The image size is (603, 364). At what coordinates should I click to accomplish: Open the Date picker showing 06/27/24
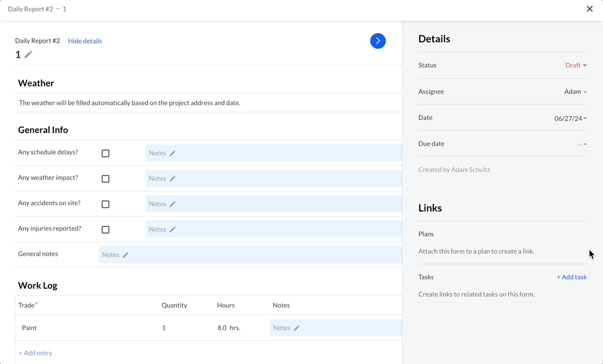(x=570, y=117)
